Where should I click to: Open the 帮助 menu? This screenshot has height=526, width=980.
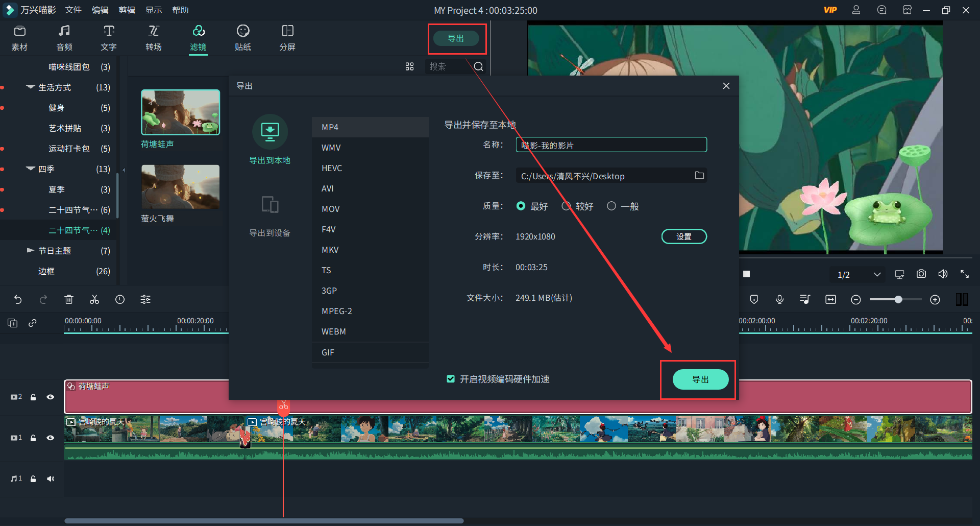[x=180, y=10]
